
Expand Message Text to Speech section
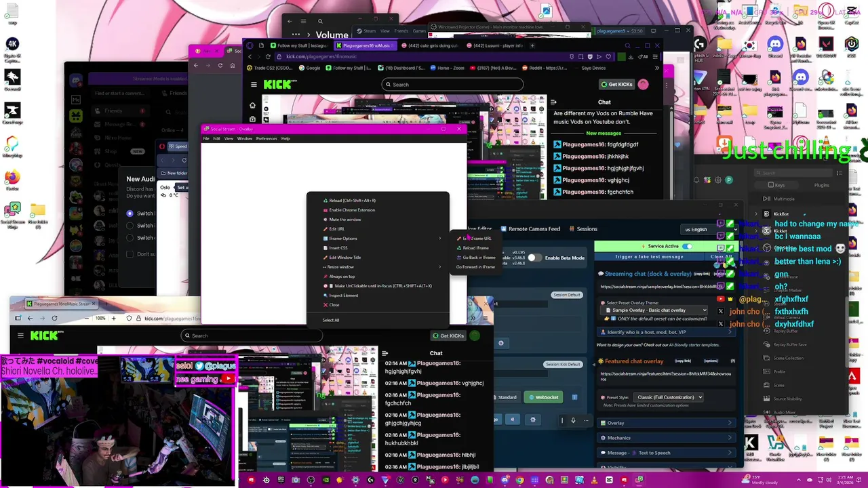point(665,453)
